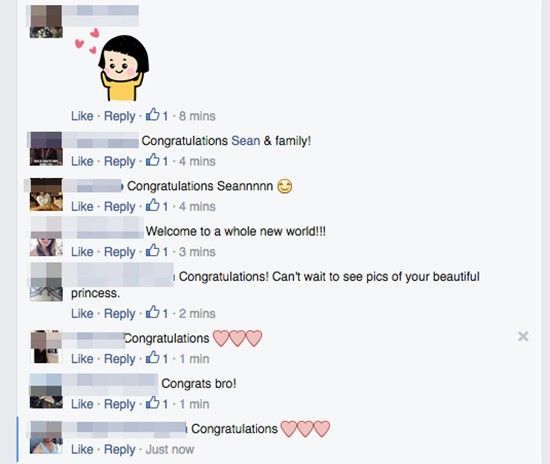
Task: Like the 'Congratulations Sean & family!' comment
Action: 82,161
